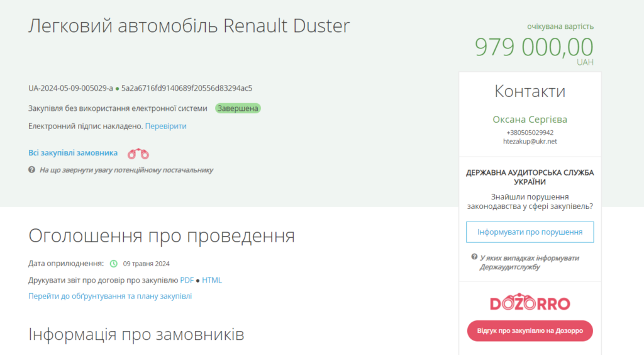Open У яких випадках інформувати Держаудитслужбу text
This screenshot has height=355, width=644.
pos(529,262)
